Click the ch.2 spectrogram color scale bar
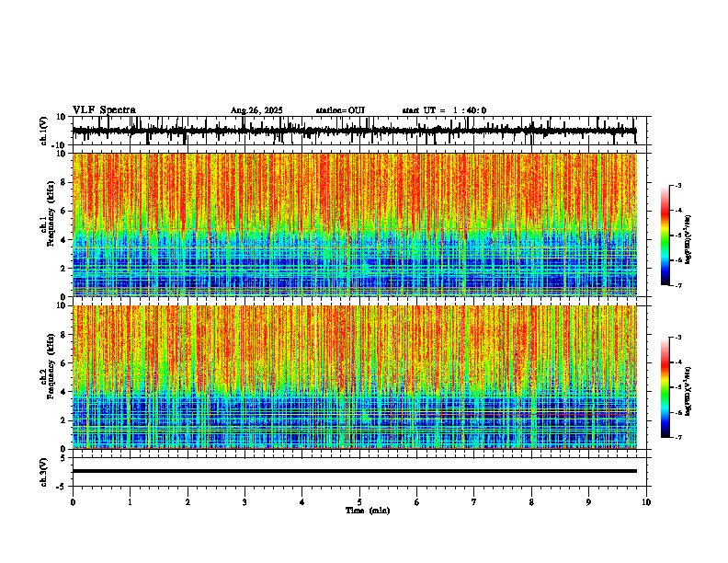Screen dimensions: 728x563 click(x=665, y=387)
